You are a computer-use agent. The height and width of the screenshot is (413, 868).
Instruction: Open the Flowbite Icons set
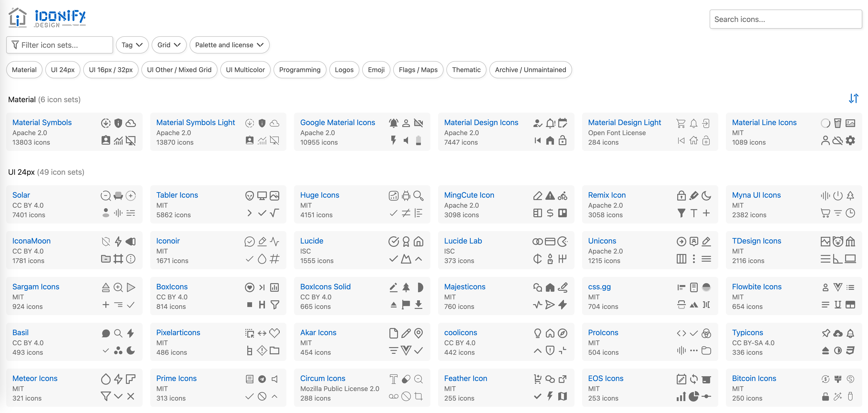tap(757, 287)
